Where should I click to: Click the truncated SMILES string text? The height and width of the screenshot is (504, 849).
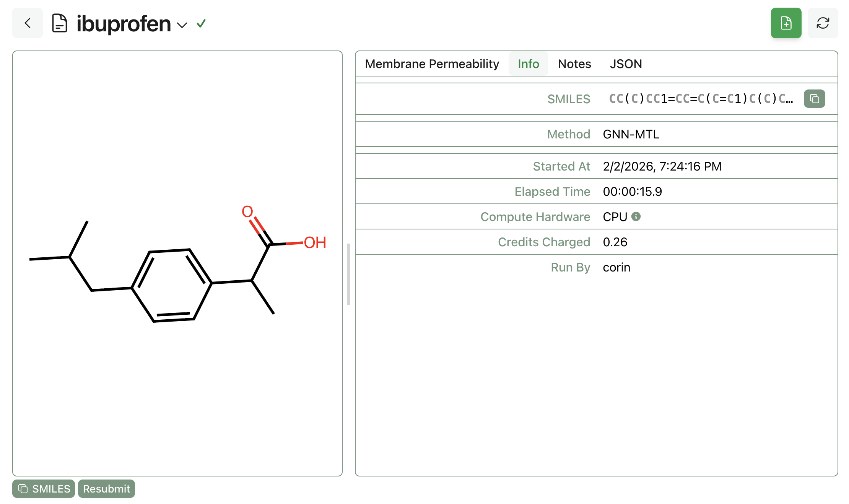pos(701,99)
